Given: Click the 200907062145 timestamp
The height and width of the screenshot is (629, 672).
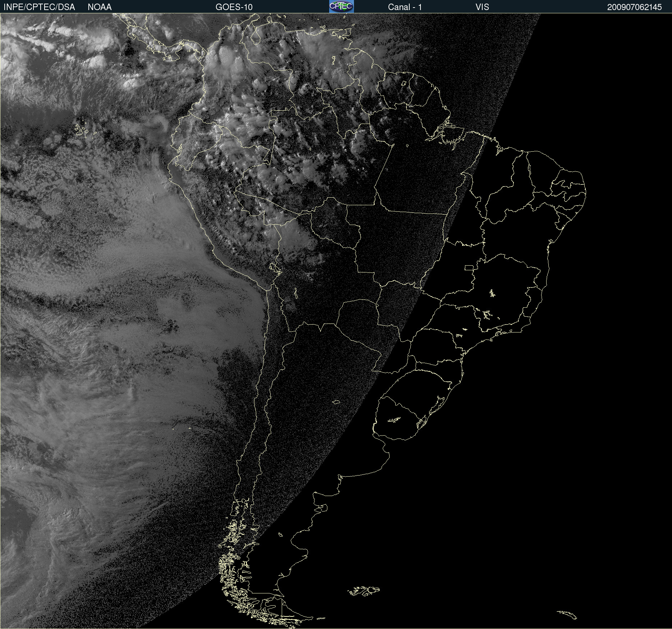Looking at the screenshot, I should click(x=635, y=7).
